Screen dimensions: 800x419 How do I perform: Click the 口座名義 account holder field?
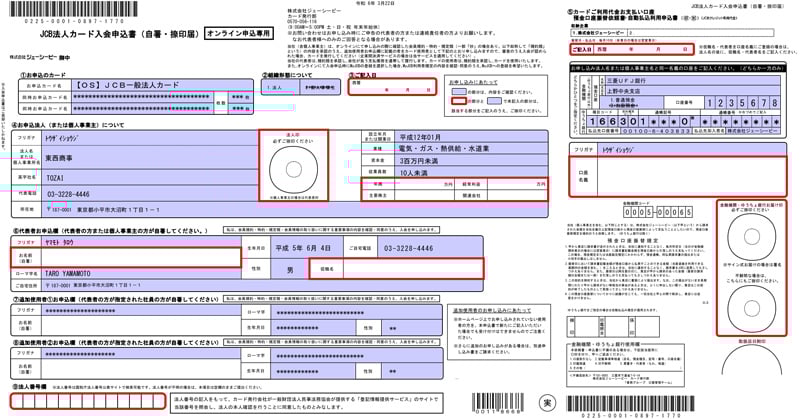tap(691, 176)
